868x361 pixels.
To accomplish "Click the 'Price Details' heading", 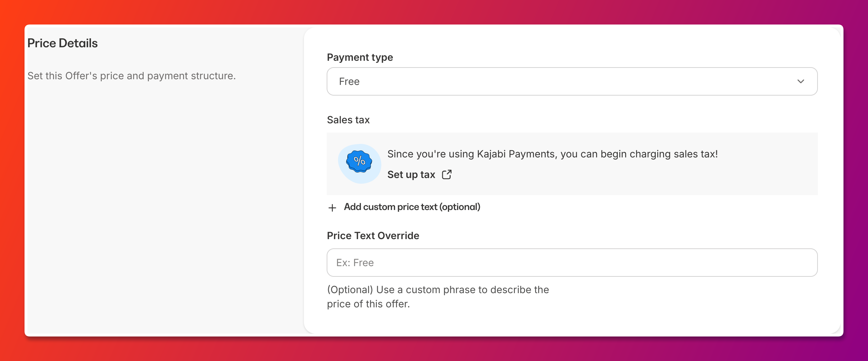I will coord(63,43).
